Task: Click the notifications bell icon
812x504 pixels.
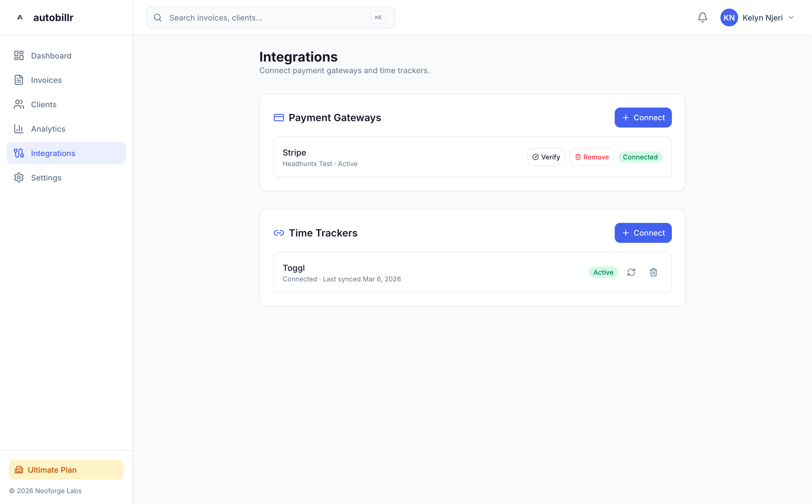Action: point(702,17)
